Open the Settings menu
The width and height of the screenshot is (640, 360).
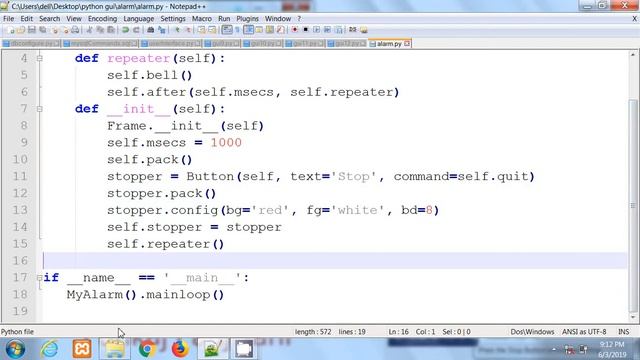click(x=173, y=19)
